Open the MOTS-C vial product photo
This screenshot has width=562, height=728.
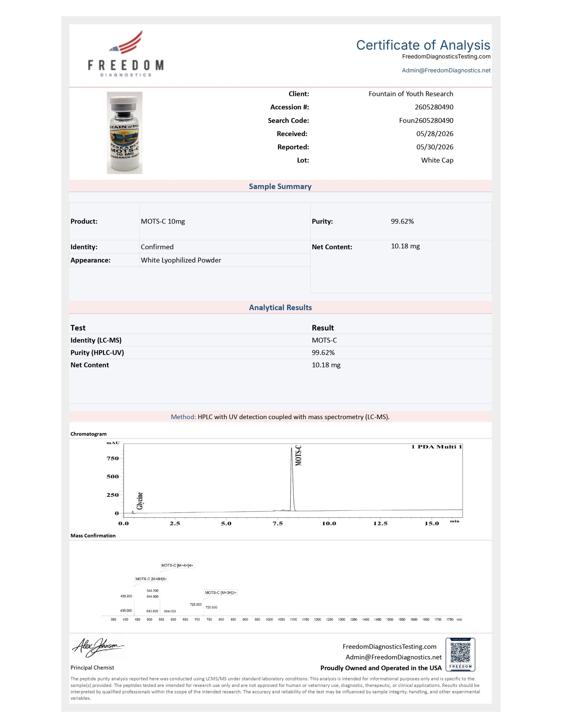pos(125,133)
